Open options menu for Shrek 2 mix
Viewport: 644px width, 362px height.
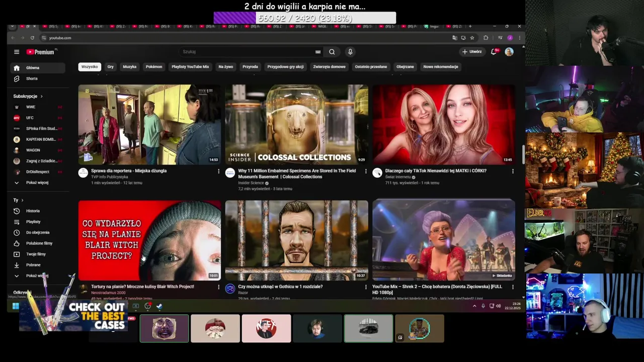513,287
